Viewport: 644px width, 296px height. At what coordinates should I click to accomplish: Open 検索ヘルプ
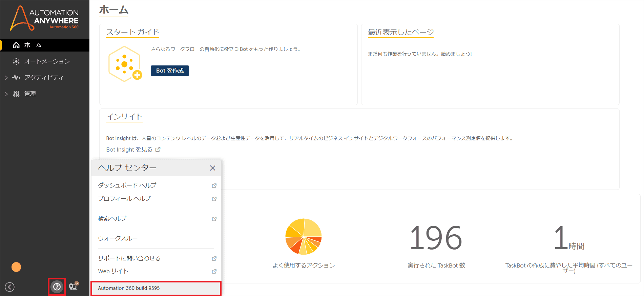[112, 218]
